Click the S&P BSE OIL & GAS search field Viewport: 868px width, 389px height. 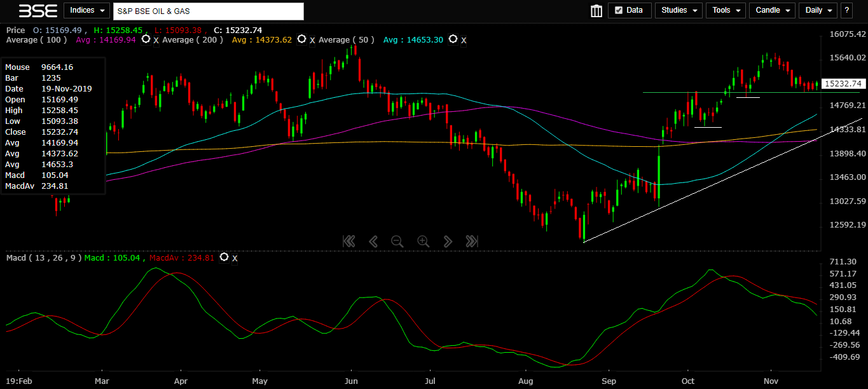(x=208, y=11)
